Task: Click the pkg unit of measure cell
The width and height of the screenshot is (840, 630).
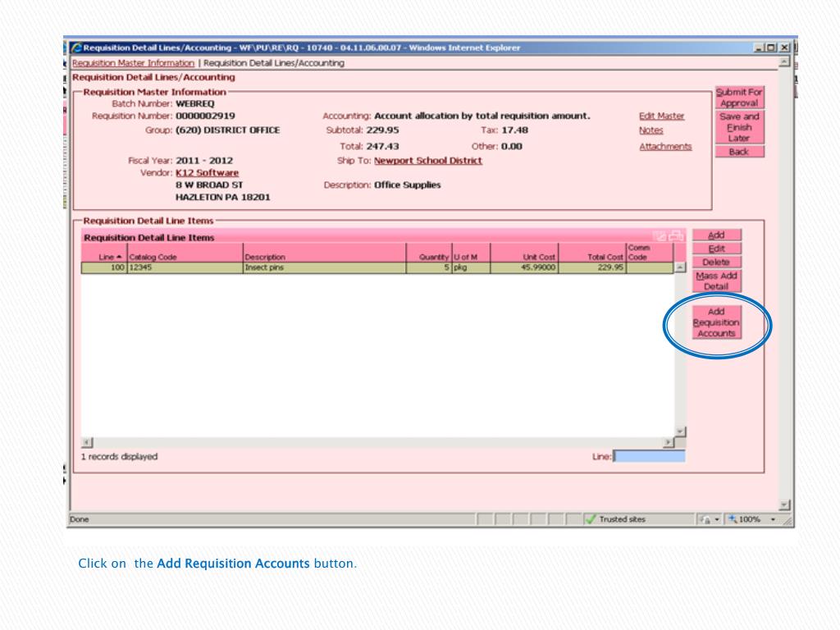Action: pos(471,267)
